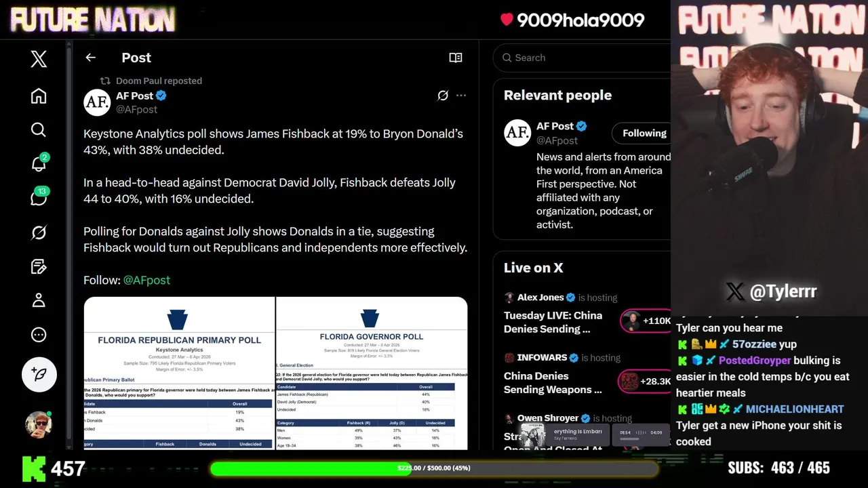Screen dimensions: 868x488
Task: Click the Kick logo at bottom left
Action: click(x=34, y=469)
